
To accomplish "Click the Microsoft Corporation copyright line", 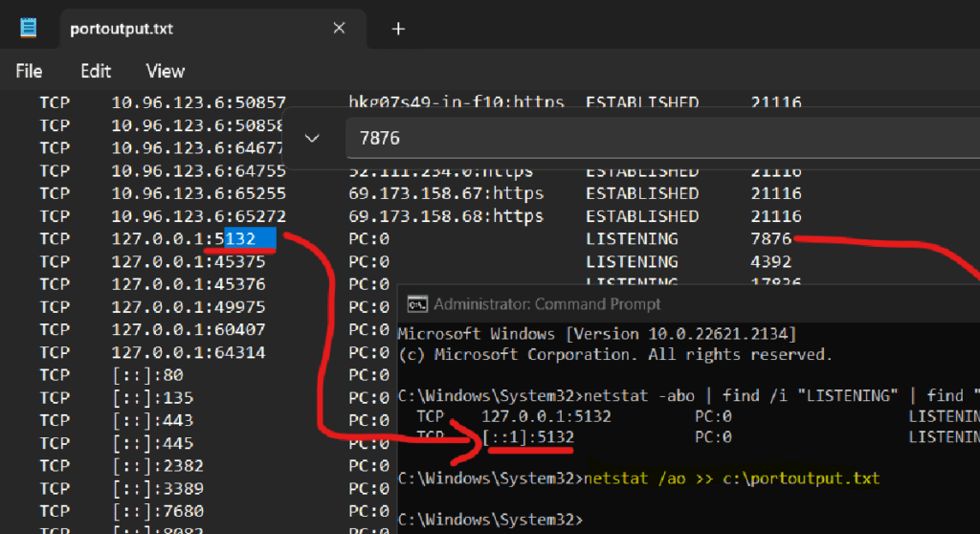I will click(x=615, y=354).
